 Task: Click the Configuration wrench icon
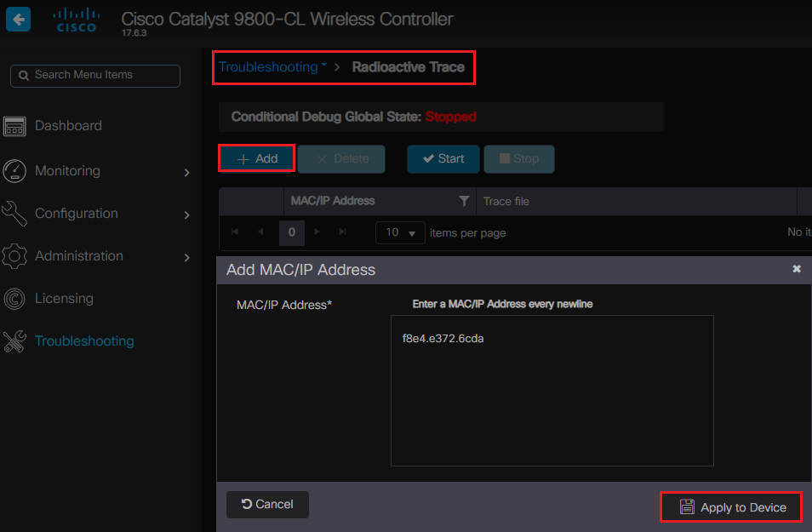click(14, 214)
